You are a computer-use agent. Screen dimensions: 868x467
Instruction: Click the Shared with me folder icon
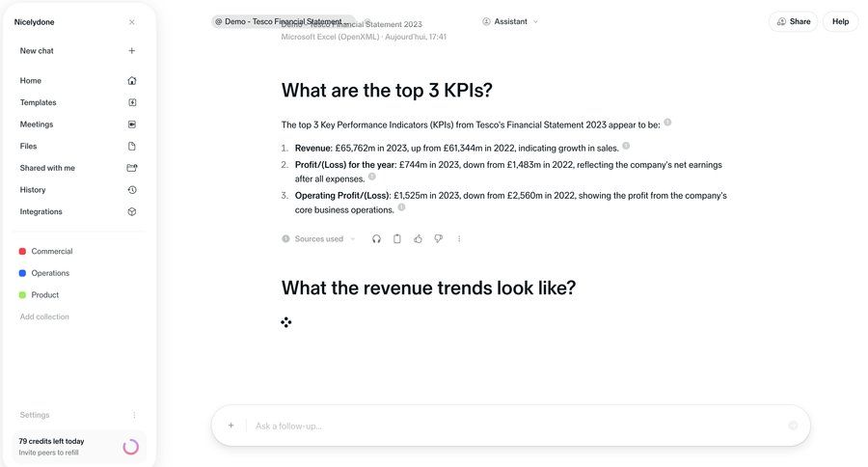[x=132, y=168]
